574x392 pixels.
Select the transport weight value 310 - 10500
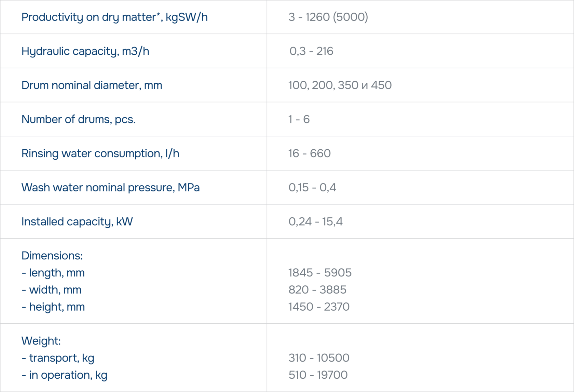tap(319, 358)
